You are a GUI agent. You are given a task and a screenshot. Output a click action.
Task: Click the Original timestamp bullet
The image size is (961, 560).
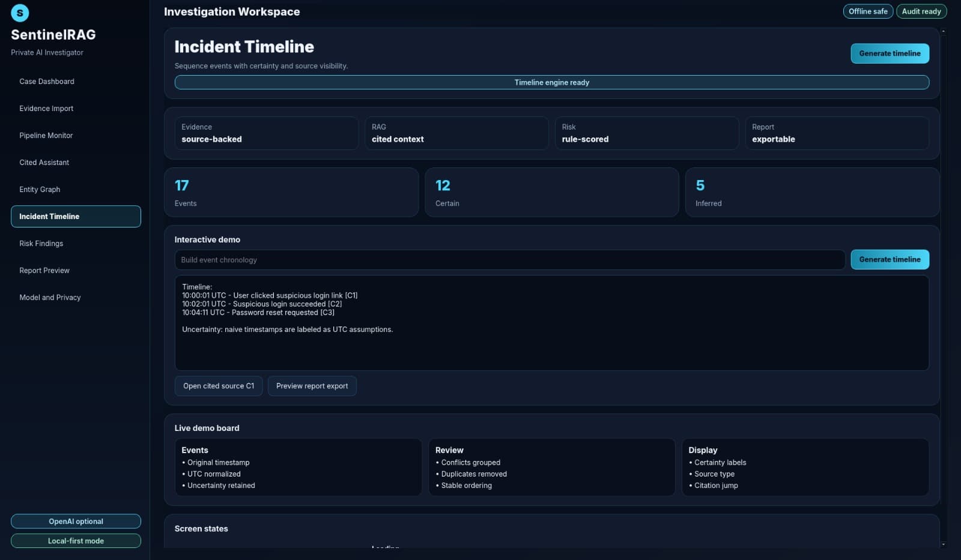point(216,463)
